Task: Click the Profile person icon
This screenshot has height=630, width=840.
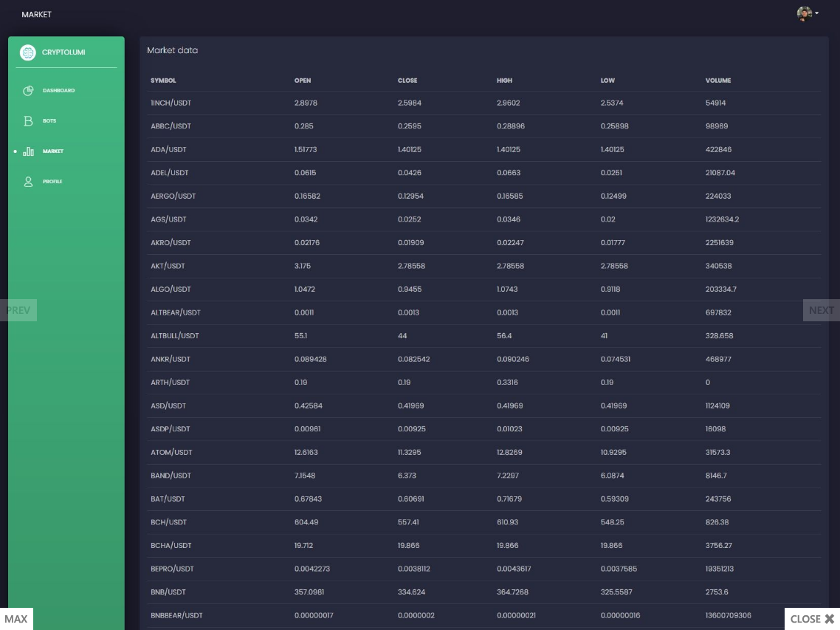Action: click(x=29, y=182)
